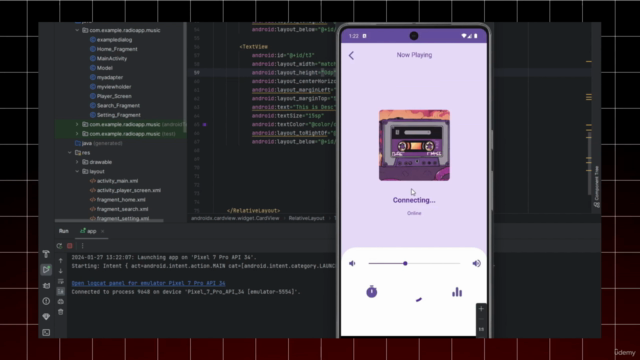Open Run panel more options menu
Screen dimensions: 640x360
click(x=82, y=246)
